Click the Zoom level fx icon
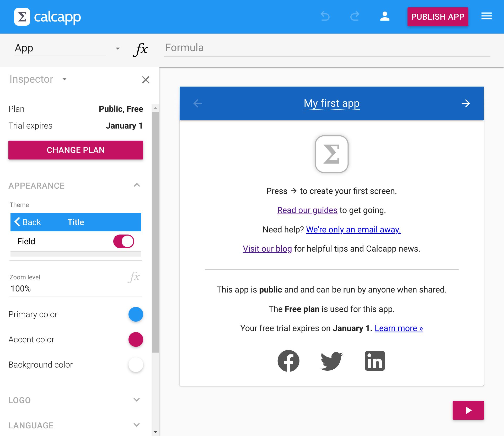 click(x=134, y=277)
